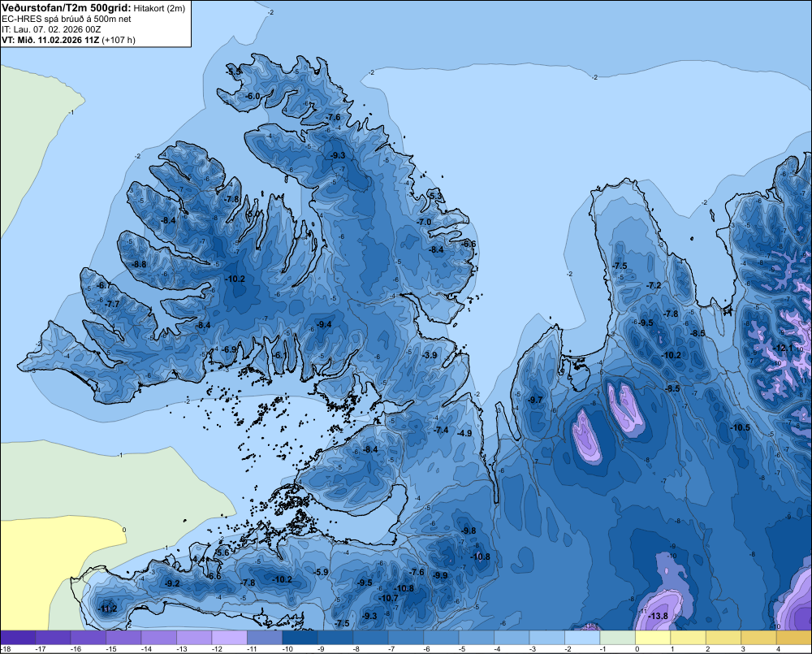
Task: Click the -5.6 temperature value
Action: 222,553
